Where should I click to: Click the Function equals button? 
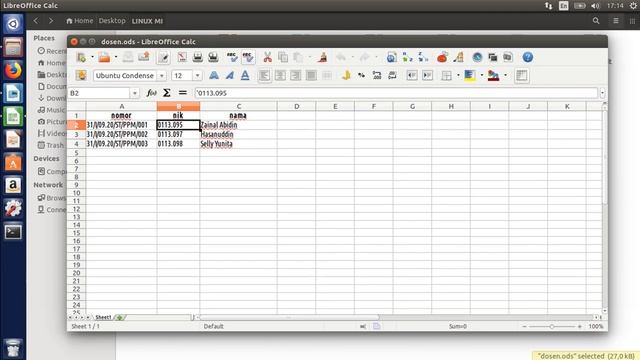point(182,93)
